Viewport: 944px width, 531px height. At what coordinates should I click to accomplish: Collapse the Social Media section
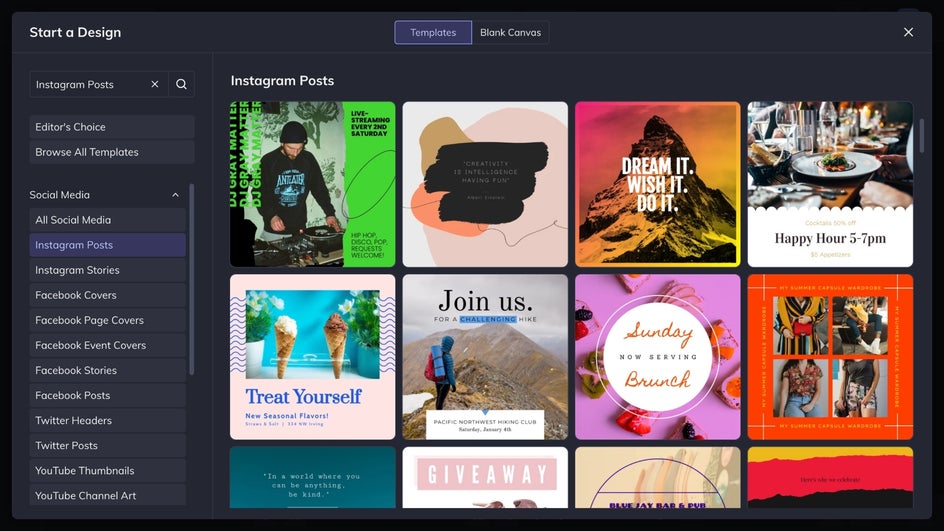click(175, 195)
